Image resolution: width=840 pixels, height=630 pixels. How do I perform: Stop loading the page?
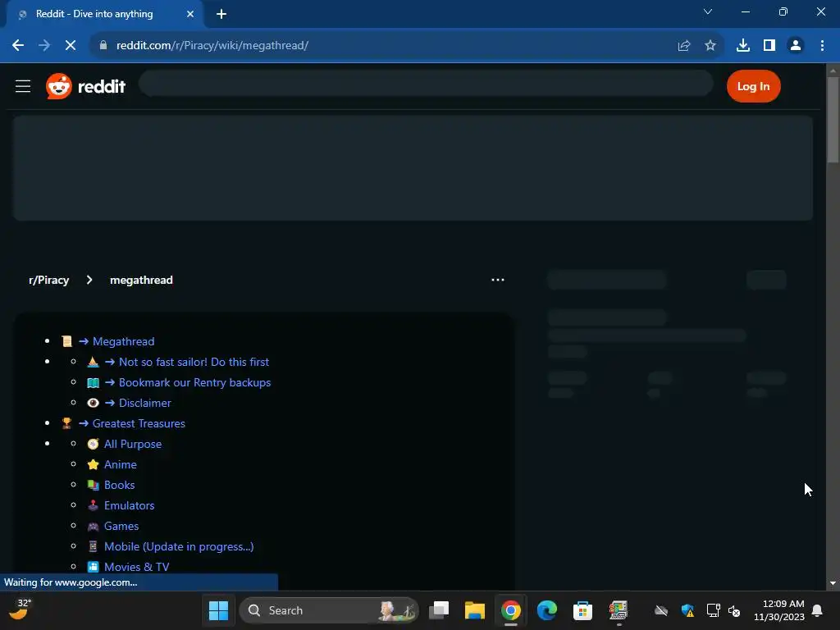(x=71, y=46)
